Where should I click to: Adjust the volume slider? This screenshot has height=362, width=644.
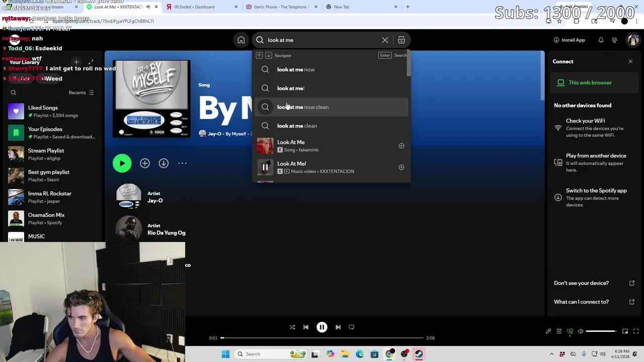pyautogui.click(x=602, y=331)
